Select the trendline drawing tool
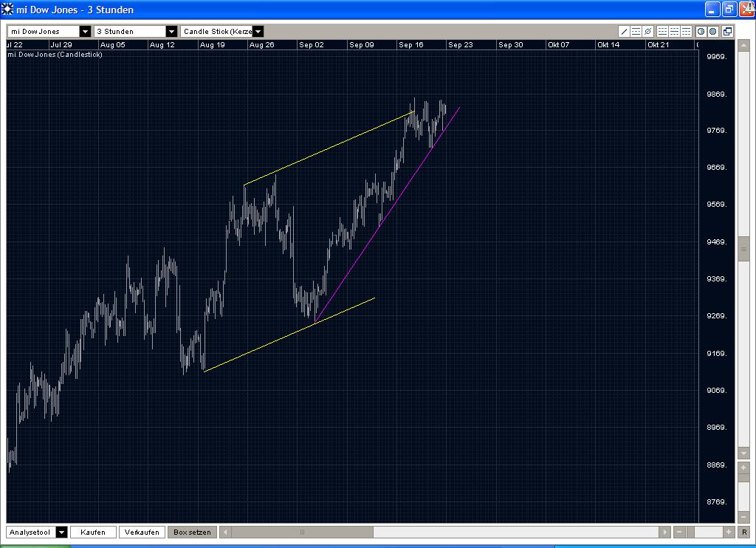The height and width of the screenshot is (548, 756). [x=624, y=32]
